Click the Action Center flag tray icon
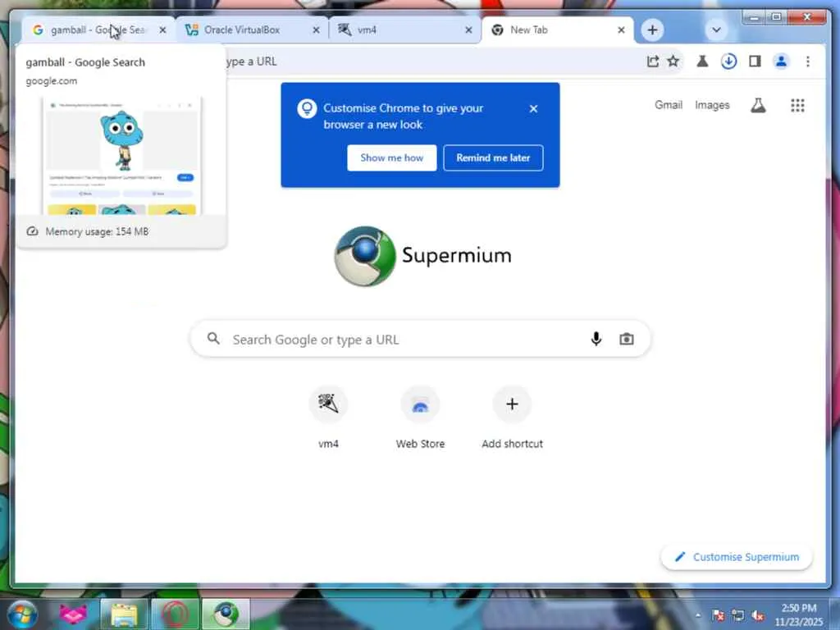The image size is (840, 630). 719,615
